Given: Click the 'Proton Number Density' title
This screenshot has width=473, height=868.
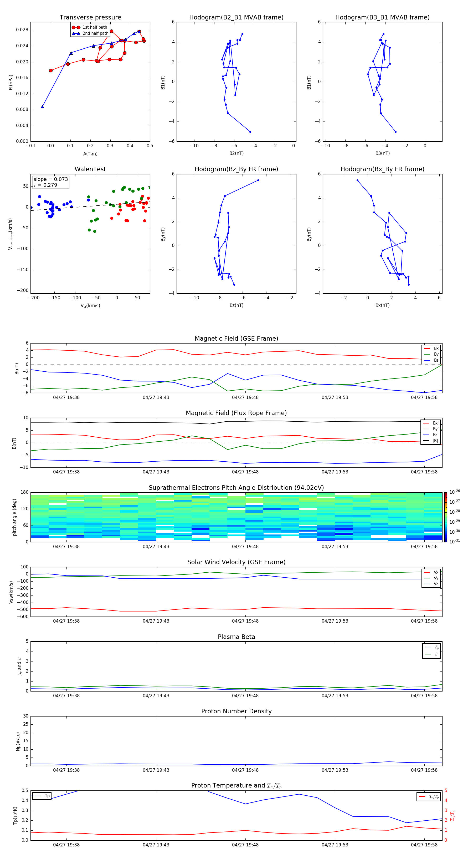Looking at the screenshot, I should [236, 711].
